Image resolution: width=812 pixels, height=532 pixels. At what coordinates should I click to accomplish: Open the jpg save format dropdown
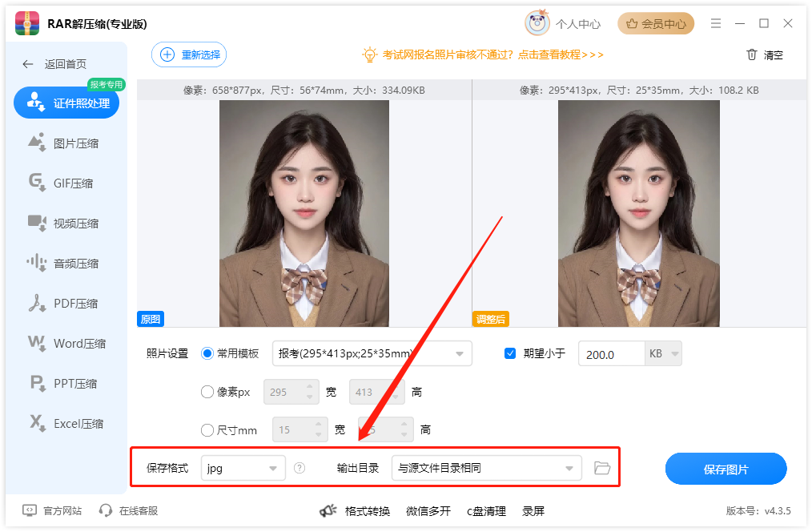click(x=243, y=468)
